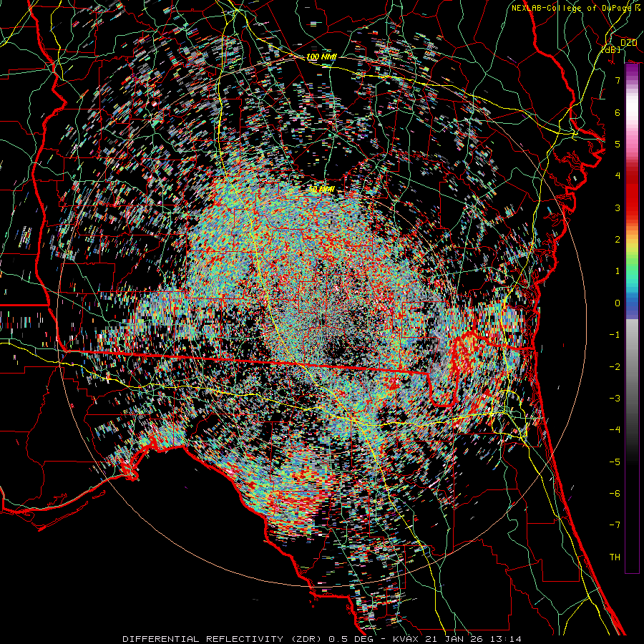Click the [dB] units label

coord(610,49)
